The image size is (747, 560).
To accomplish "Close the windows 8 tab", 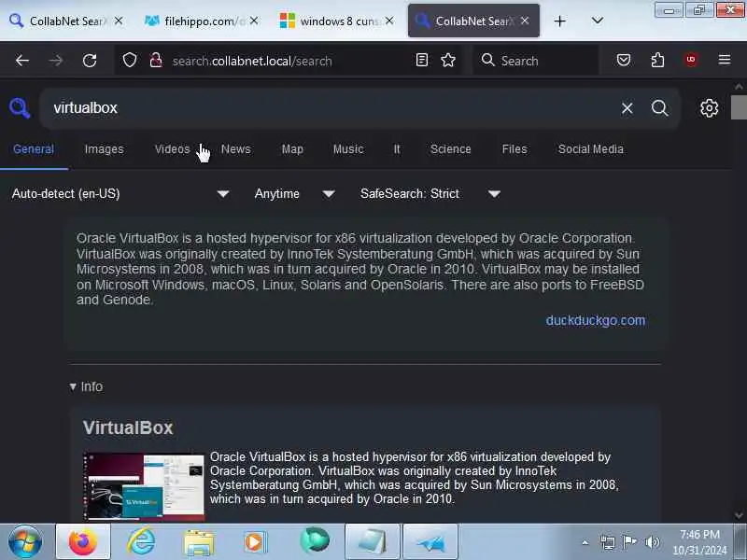I will coord(389,21).
